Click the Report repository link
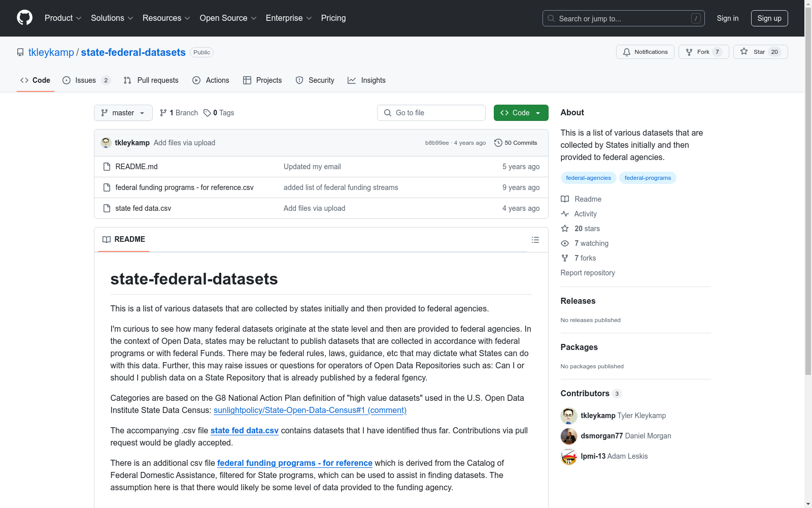The image size is (812, 508). [x=588, y=273]
